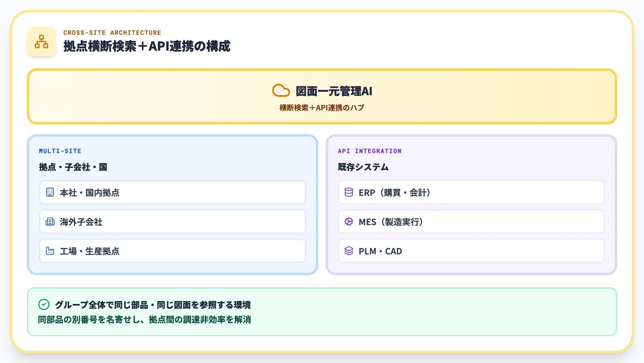
Task: Select the PLM・CAD item
Action: pos(471,251)
